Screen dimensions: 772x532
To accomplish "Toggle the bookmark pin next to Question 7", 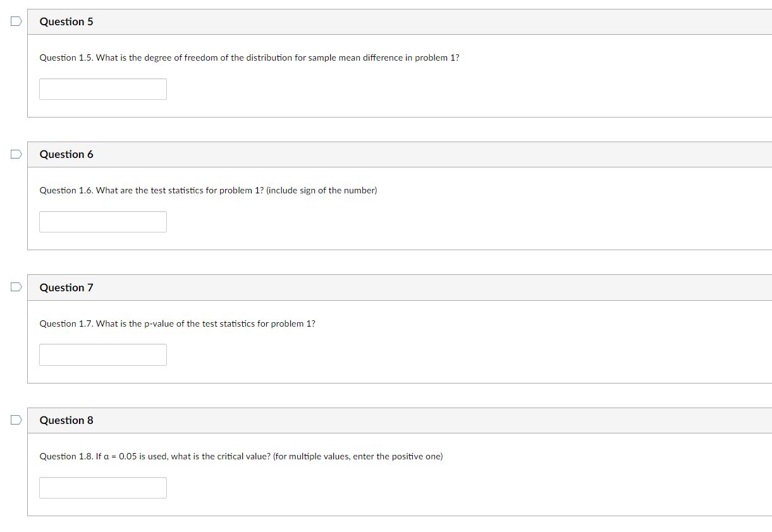I will [16, 287].
